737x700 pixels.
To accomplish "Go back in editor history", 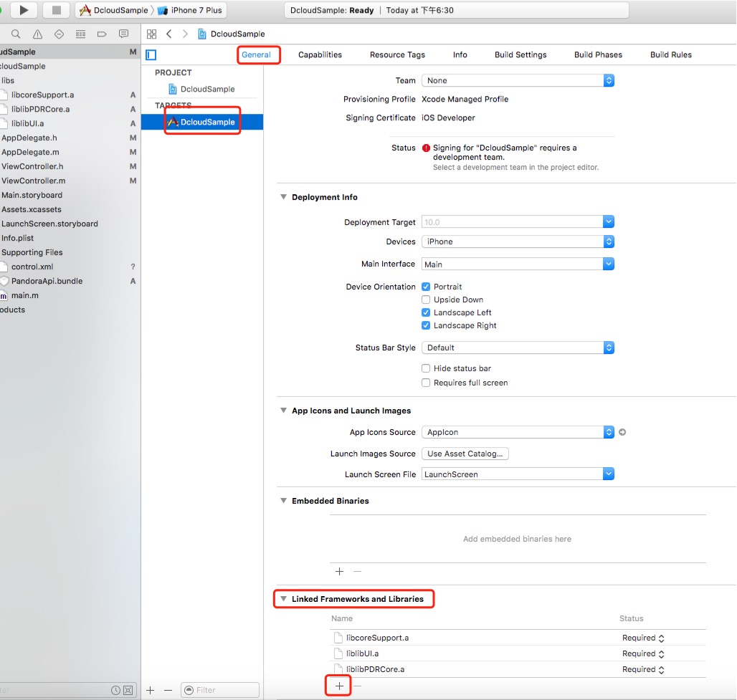I will pos(169,34).
